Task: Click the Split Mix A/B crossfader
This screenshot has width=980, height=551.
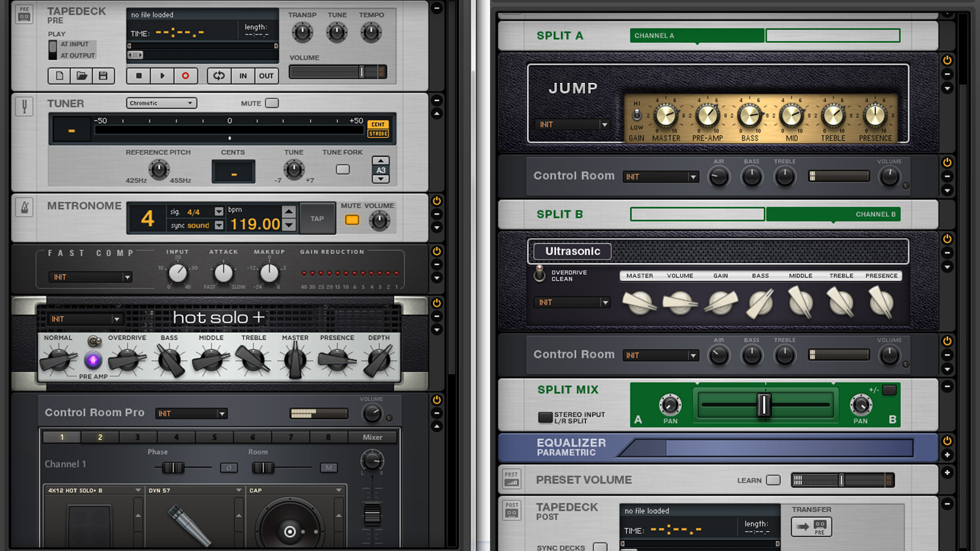Action: click(x=764, y=405)
